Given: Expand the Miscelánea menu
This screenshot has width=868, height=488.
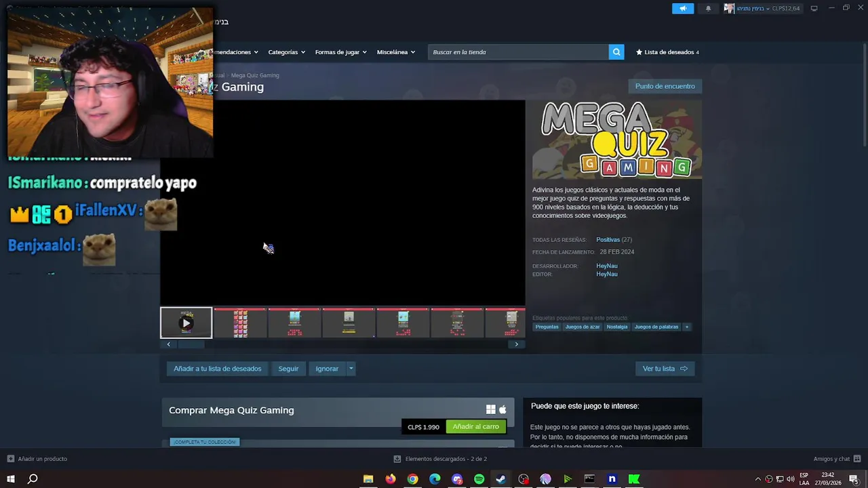Looking at the screenshot, I should point(395,52).
